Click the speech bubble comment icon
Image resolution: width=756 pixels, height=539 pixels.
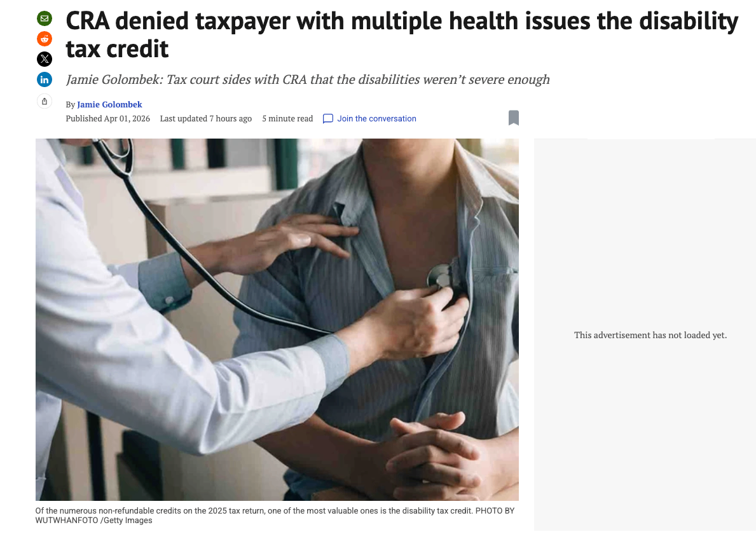(x=328, y=119)
